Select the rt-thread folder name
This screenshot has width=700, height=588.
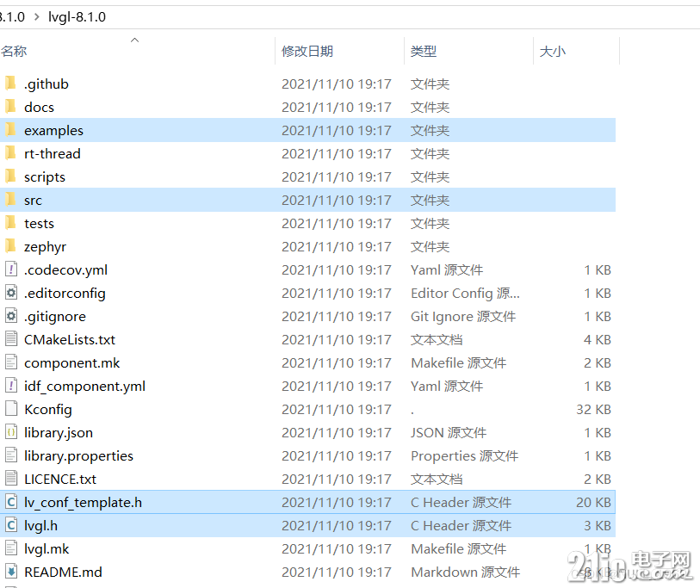pos(53,153)
